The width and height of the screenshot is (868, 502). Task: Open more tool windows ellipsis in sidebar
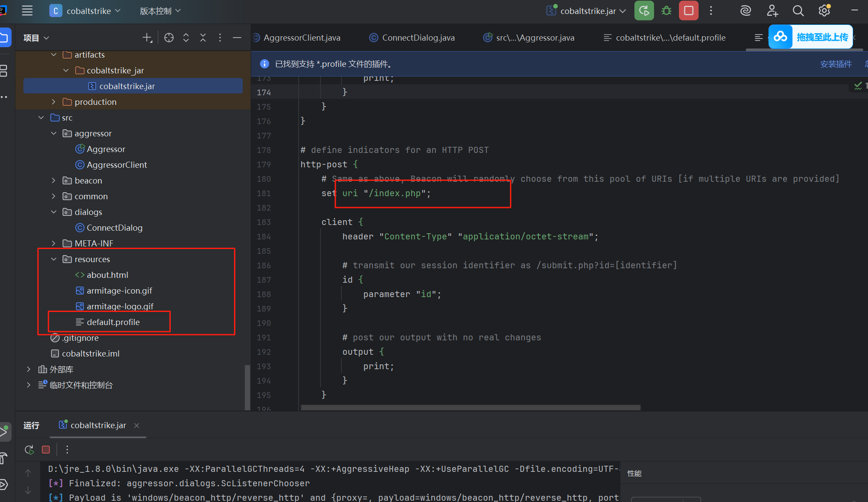coord(3,97)
